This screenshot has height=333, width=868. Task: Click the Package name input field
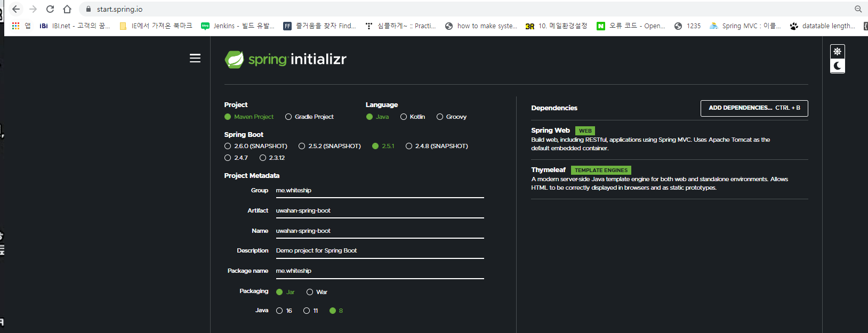click(380, 271)
